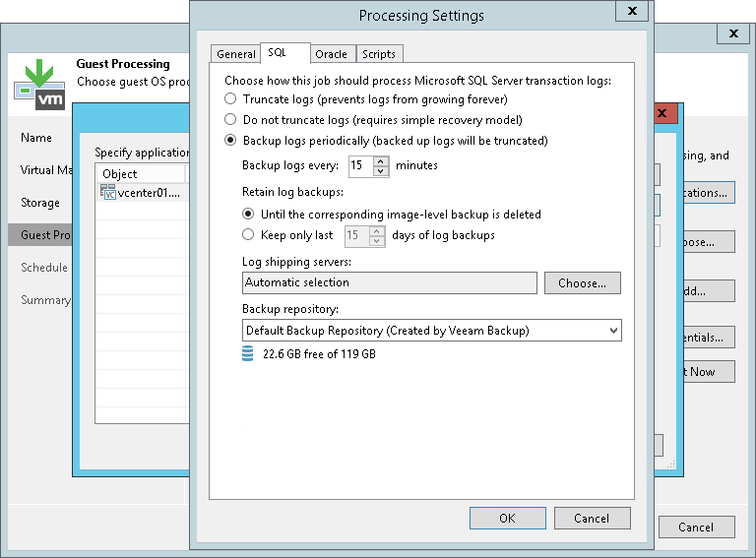Click the 22.6 GB free of 119 GB text
Viewport: 756px width, 558px height.
coord(319,354)
